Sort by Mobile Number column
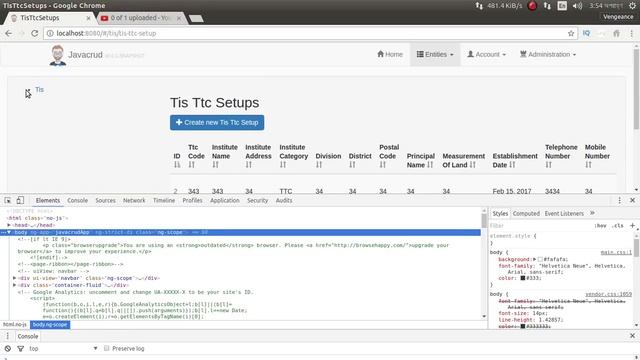Image resolution: width=640 pixels, height=360 pixels. pos(588,165)
